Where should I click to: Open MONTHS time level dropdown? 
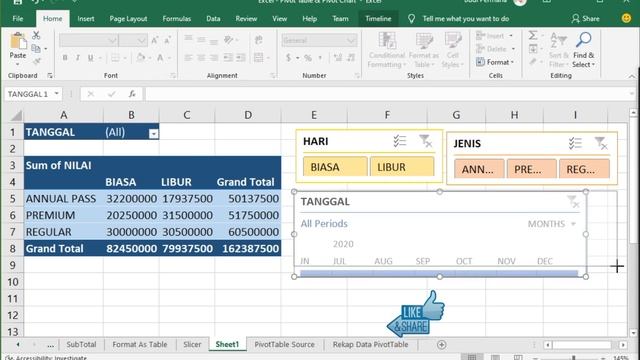[551, 224]
